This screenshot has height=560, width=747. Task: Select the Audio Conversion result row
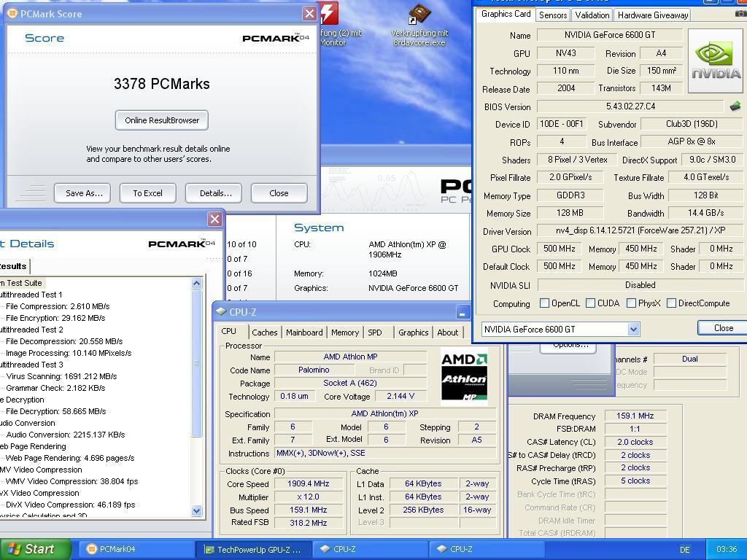tap(65, 435)
